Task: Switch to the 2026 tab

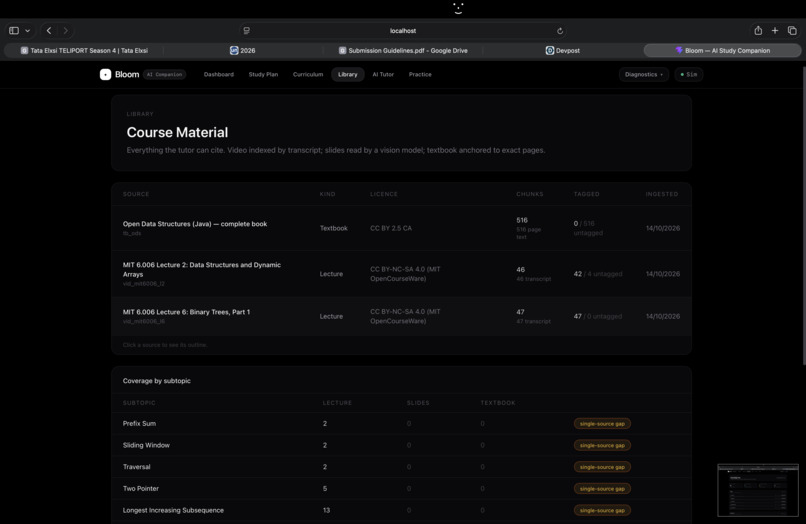Action: pos(242,50)
